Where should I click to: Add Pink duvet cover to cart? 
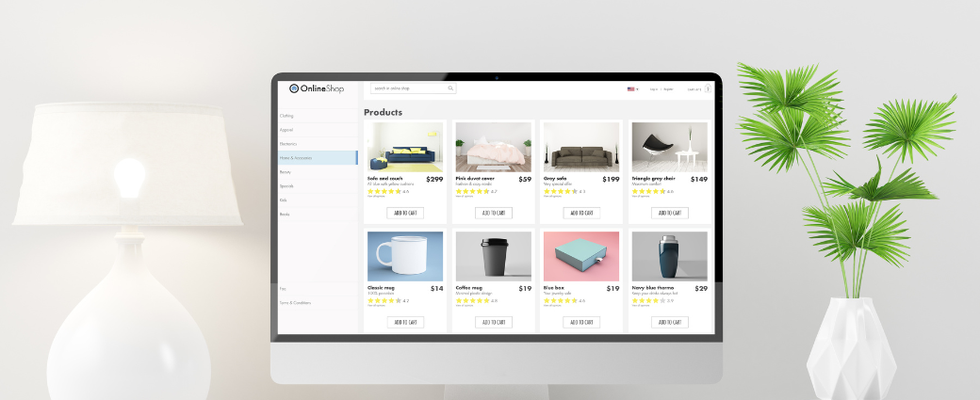(x=493, y=213)
